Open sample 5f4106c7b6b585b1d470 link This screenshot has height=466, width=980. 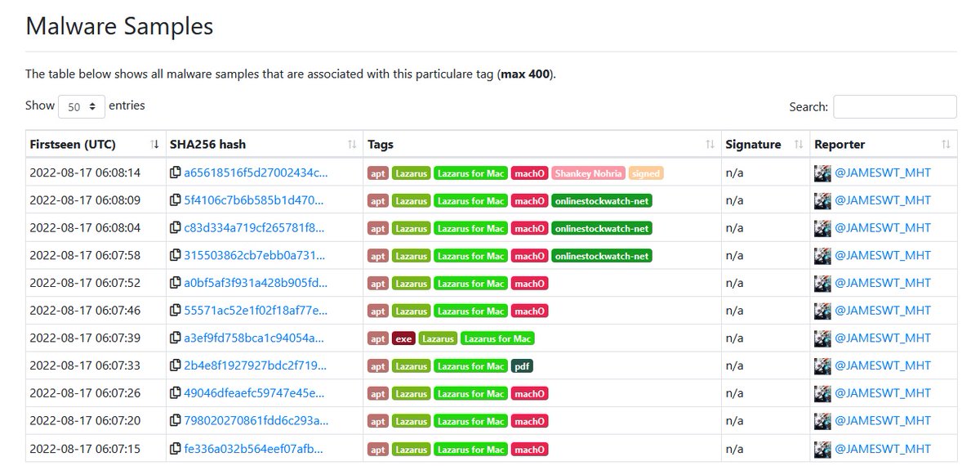pyautogui.click(x=254, y=200)
